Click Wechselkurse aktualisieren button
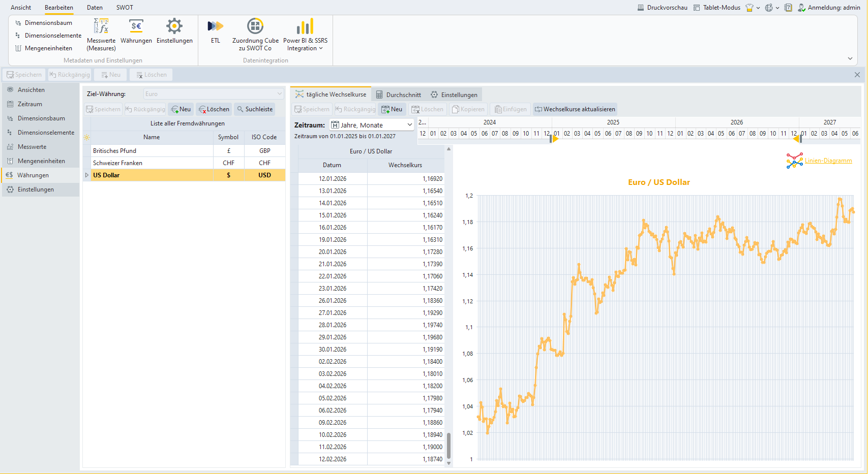 click(x=575, y=109)
